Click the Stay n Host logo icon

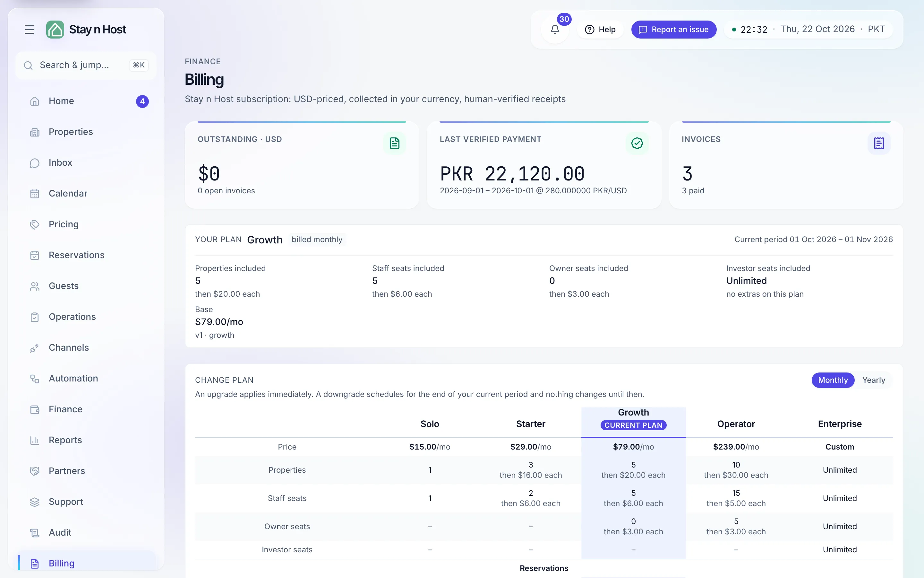pos(55,30)
